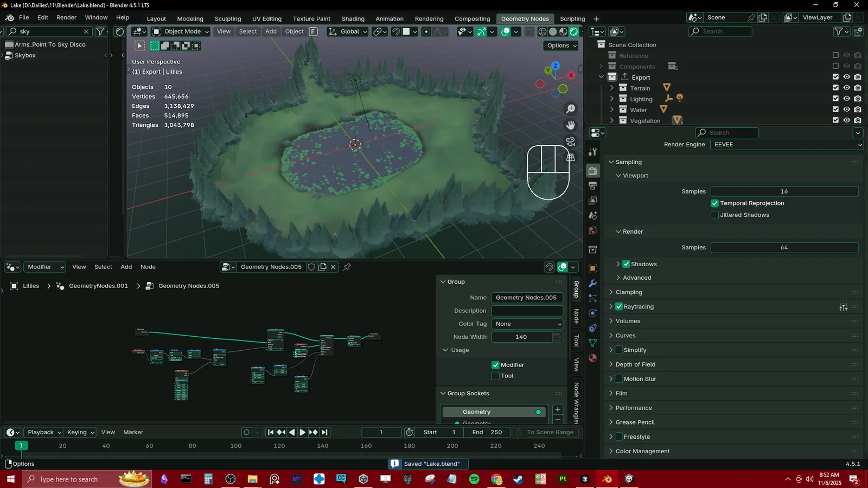Click the viewport Options button

click(561, 46)
